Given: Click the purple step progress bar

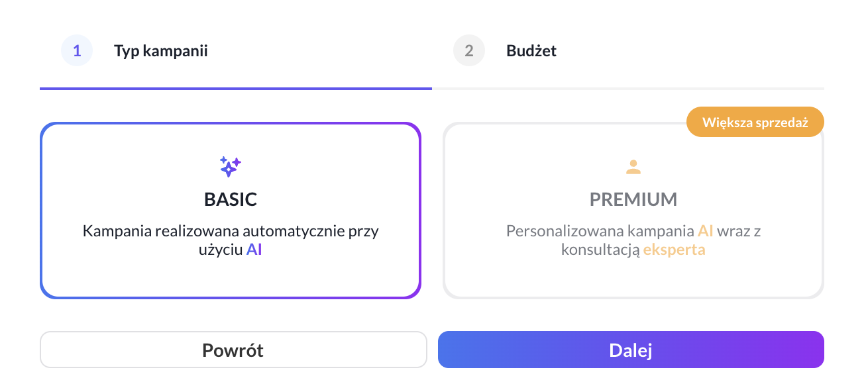Looking at the screenshot, I should pos(236,87).
